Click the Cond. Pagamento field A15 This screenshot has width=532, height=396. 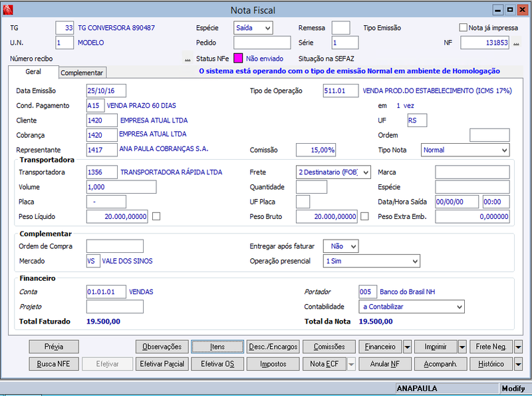pos(95,106)
